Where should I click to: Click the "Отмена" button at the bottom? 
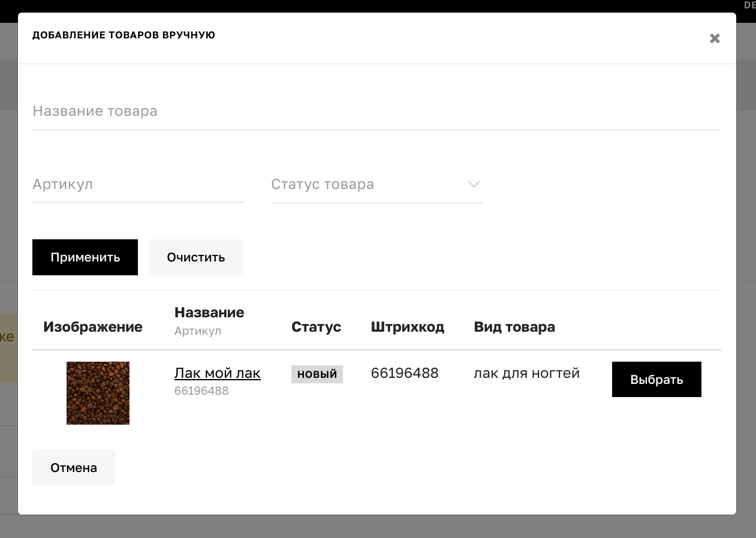73,467
